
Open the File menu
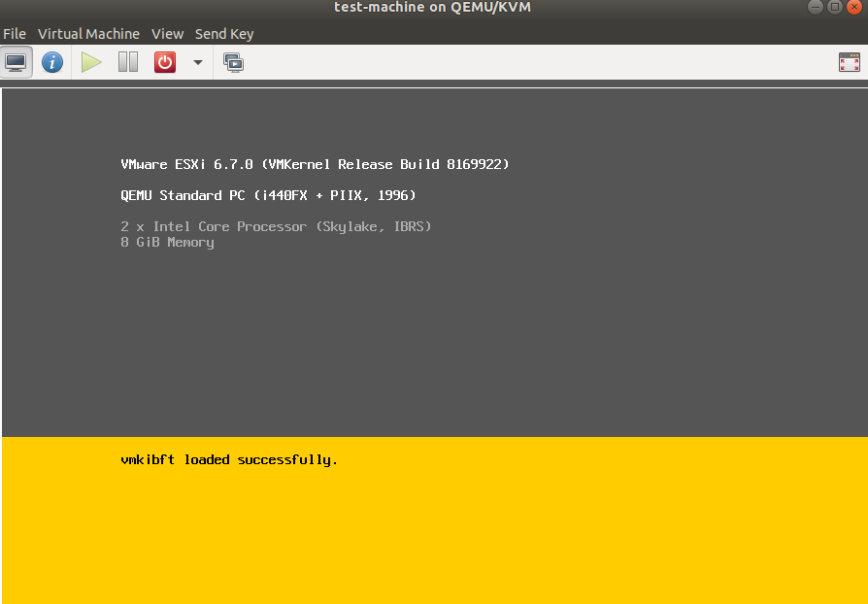pyautogui.click(x=15, y=34)
